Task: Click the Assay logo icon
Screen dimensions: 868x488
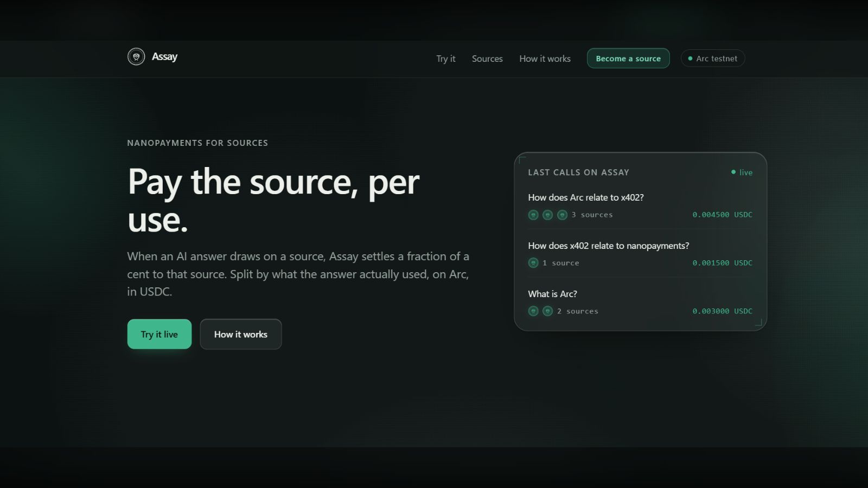Action: coord(136,56)
